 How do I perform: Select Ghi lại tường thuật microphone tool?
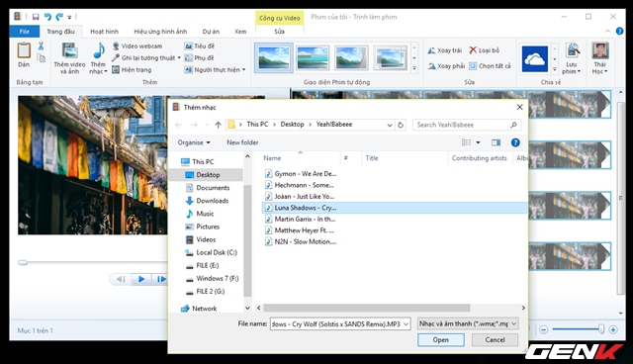pyautogui.click(x=145, y=57)
